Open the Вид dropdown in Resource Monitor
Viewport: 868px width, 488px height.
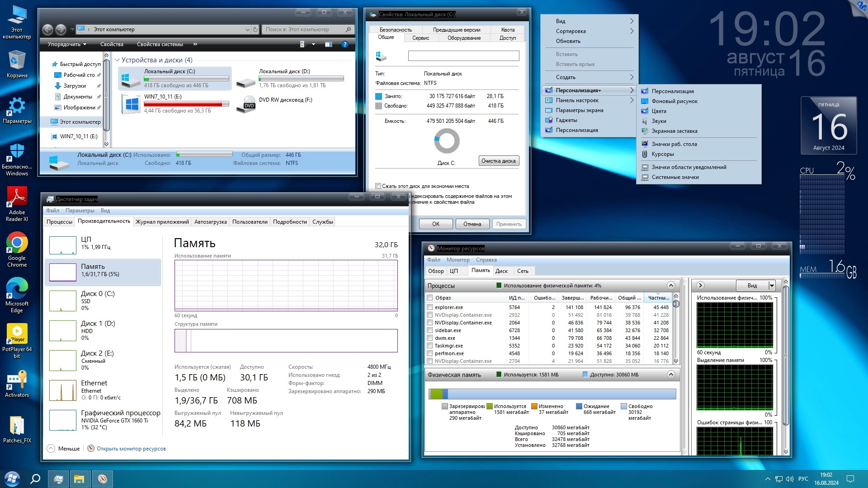[772, 286]
